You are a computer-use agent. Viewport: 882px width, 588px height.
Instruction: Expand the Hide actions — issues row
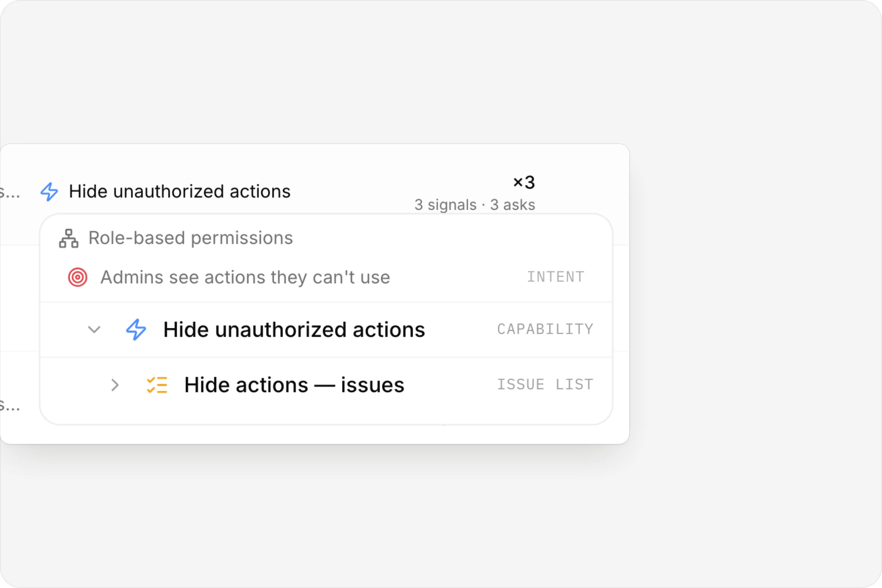coord(115,385)
